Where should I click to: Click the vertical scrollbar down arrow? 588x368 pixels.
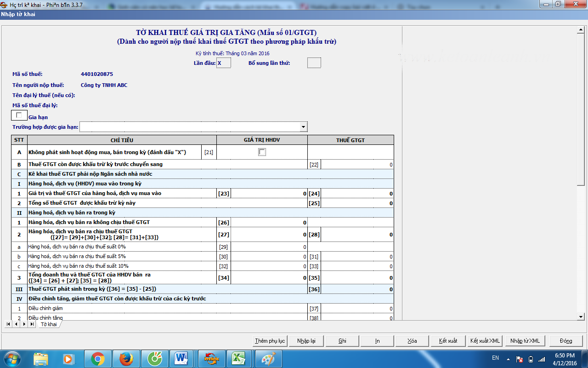(x=580, y=316)
